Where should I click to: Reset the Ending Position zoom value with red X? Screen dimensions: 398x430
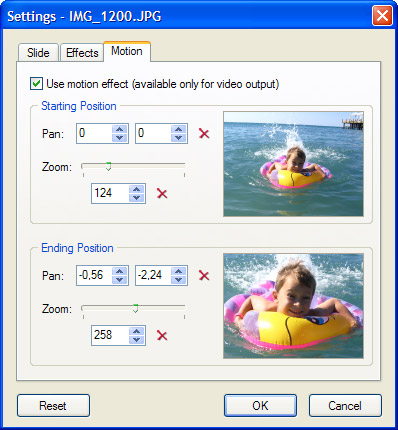click(162, 335)
